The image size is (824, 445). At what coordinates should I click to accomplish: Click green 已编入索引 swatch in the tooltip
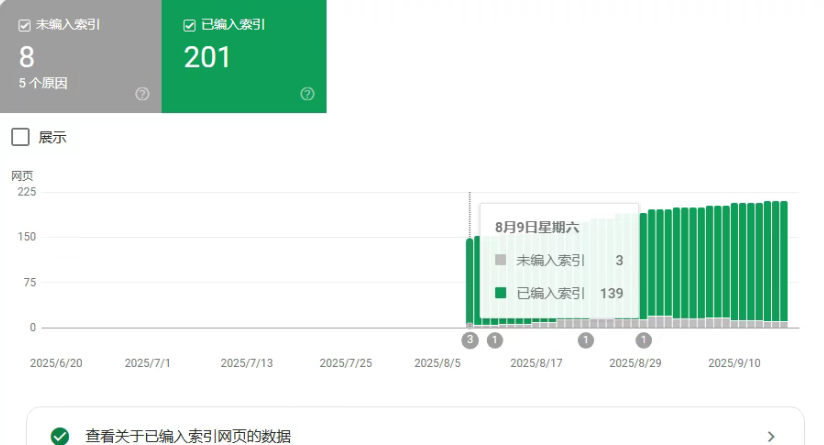tap(500, 293)
